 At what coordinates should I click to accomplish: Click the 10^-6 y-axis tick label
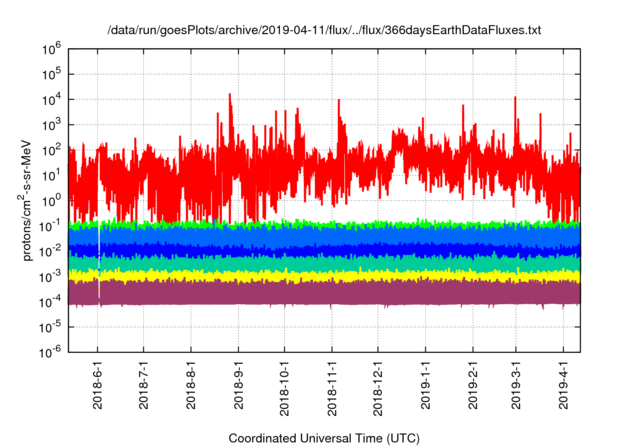(x=50, y=352)
